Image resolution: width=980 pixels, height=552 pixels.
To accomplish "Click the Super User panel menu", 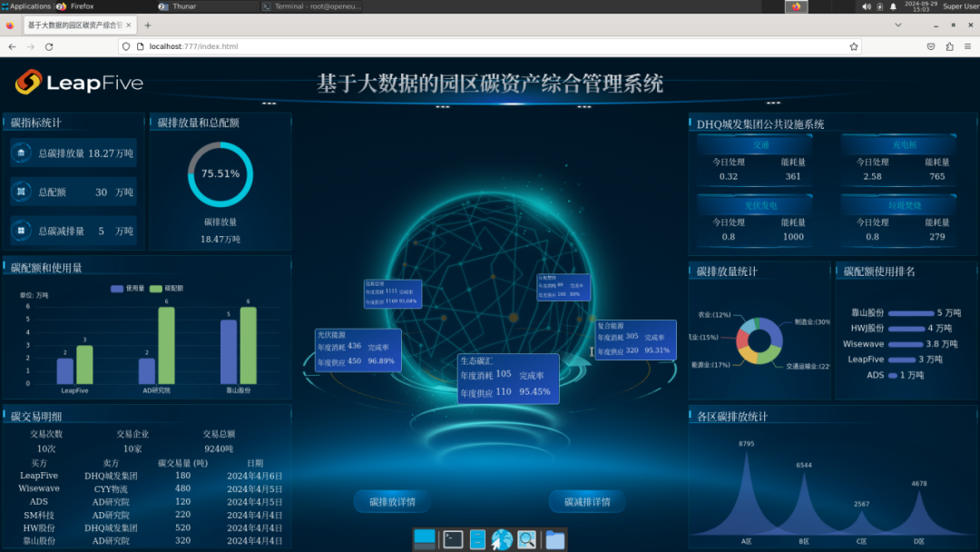I will point(961,6).
